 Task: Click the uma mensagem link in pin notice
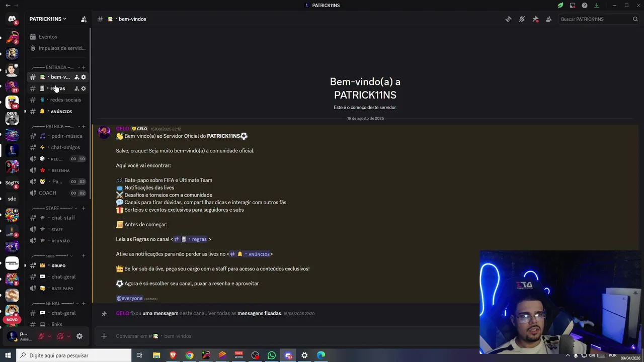[x=160, y=313]
